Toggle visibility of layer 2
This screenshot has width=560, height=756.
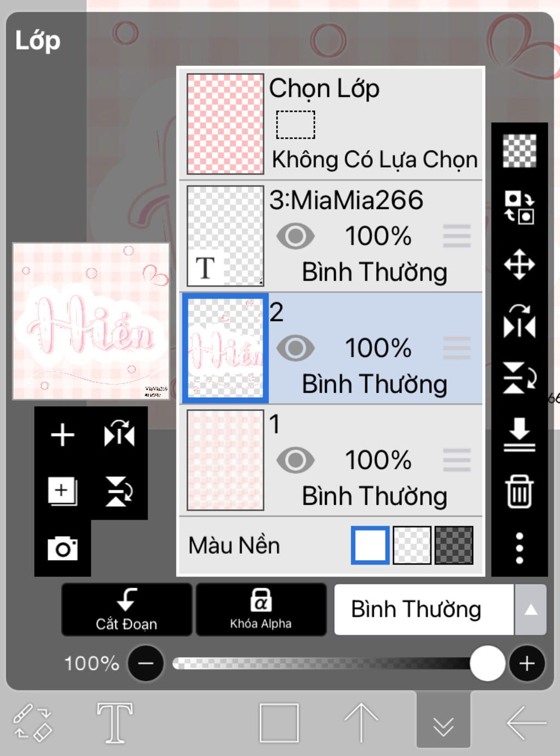coord(295,348)
